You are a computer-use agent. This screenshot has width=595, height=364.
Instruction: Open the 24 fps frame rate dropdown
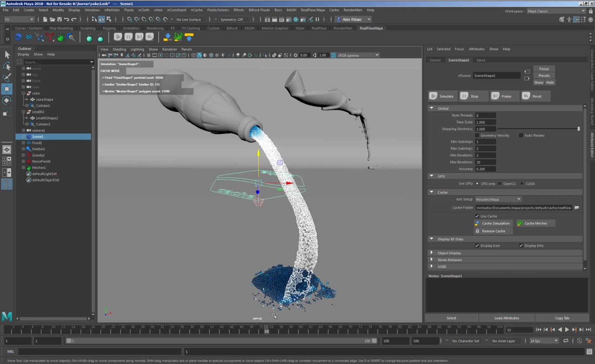(x=543, y=341)
